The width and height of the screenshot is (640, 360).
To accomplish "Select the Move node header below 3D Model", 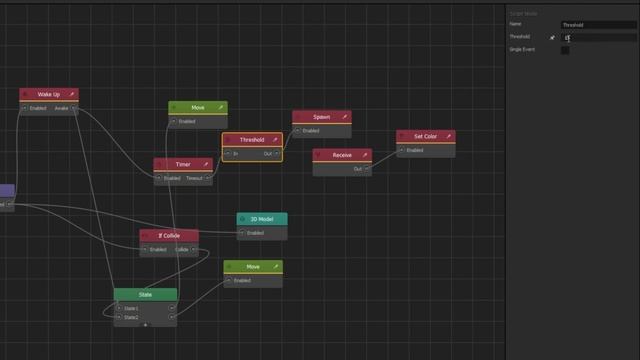I will point(253,267).
